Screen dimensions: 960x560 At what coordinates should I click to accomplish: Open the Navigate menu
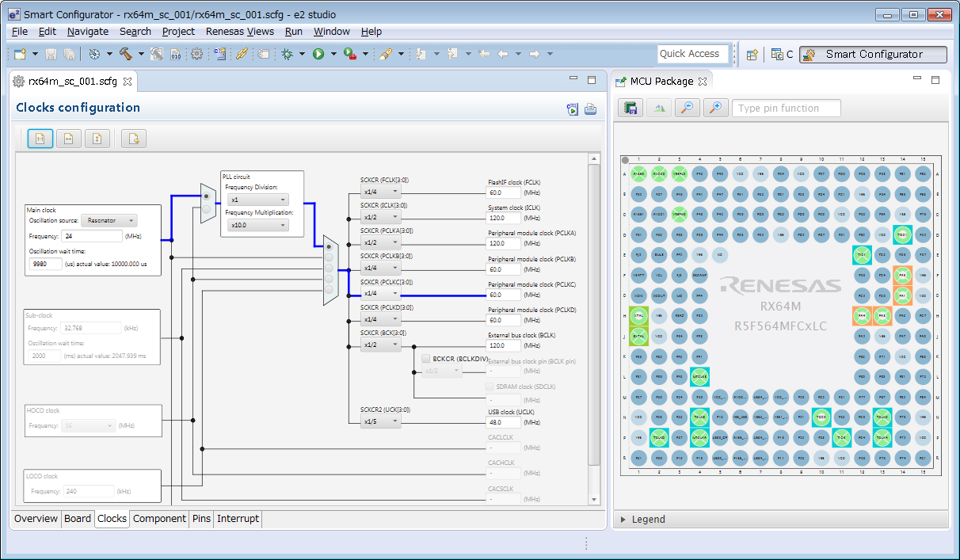point(88,32)
